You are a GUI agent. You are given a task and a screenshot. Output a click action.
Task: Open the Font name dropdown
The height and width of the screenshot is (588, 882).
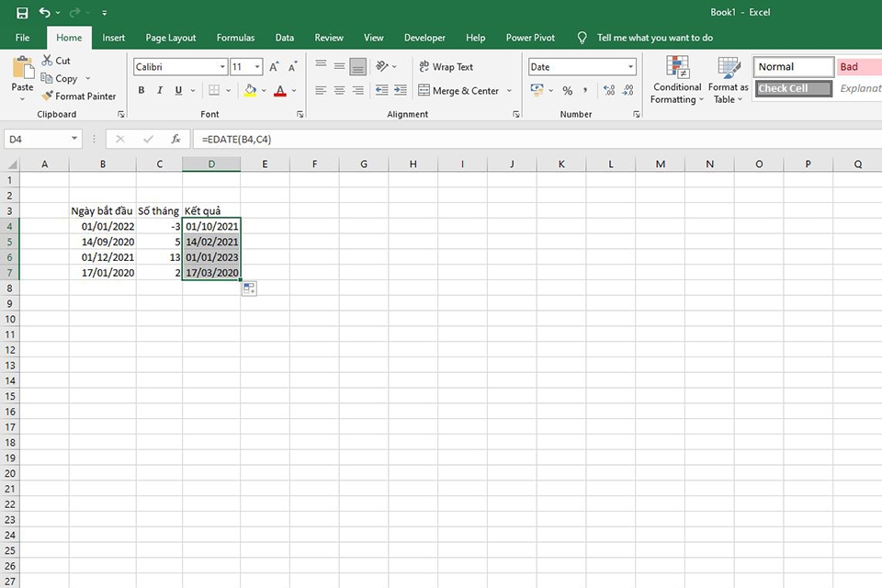click(x=221, y=66)
